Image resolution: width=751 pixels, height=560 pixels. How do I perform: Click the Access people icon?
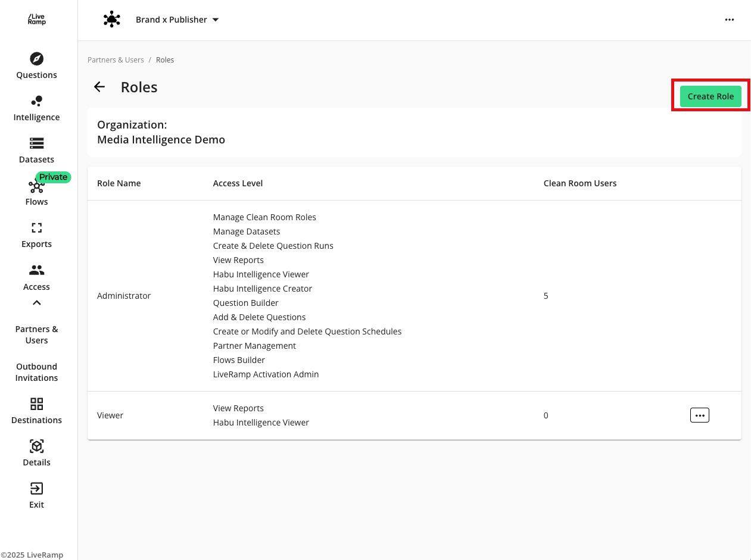36,271
